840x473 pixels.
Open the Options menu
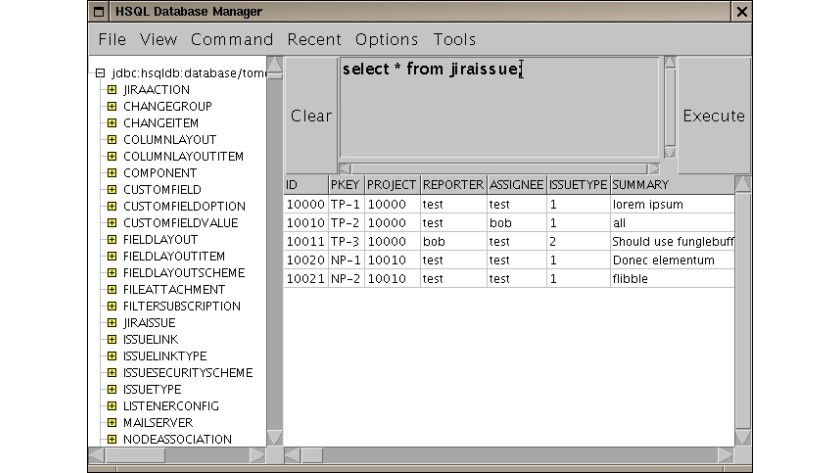[x=386, y=39]
